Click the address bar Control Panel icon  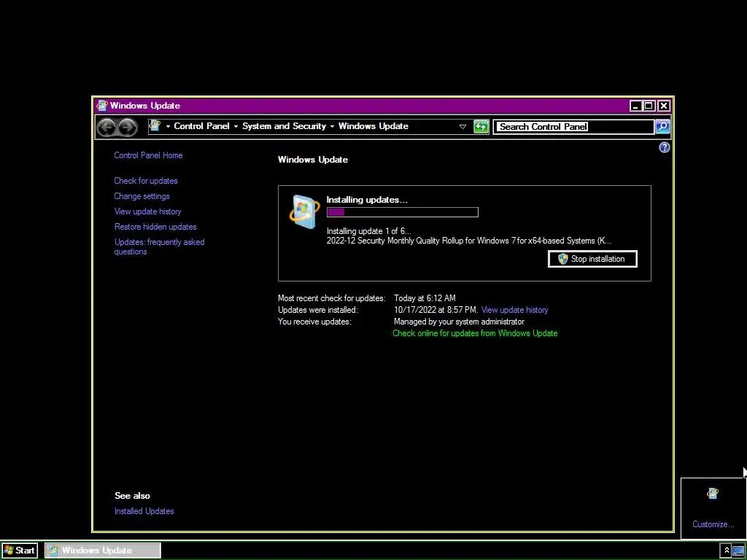(155, 125)
